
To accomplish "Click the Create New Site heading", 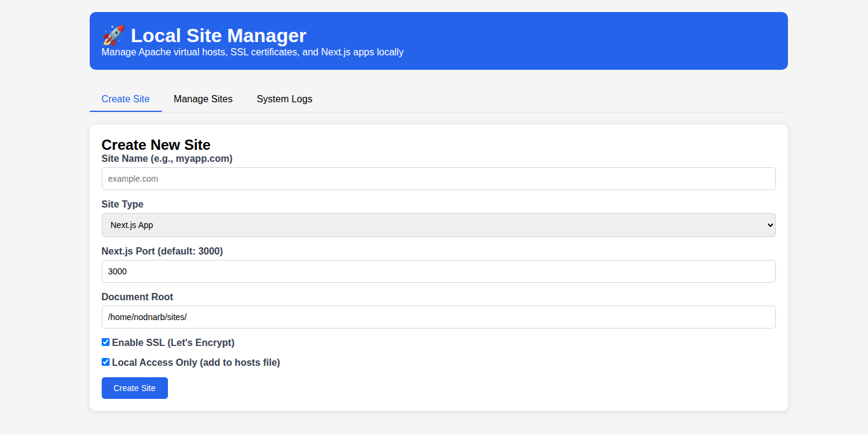I will [x=156, y=145].
